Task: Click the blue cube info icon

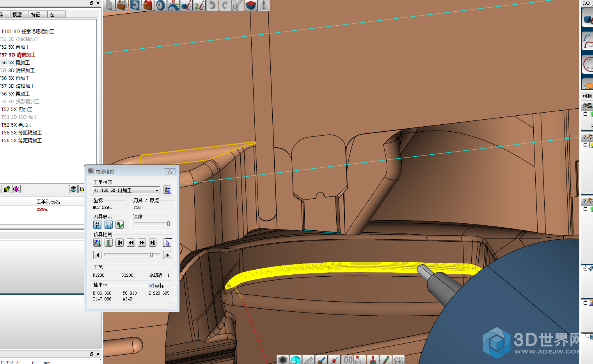Action: coord(186,5)
